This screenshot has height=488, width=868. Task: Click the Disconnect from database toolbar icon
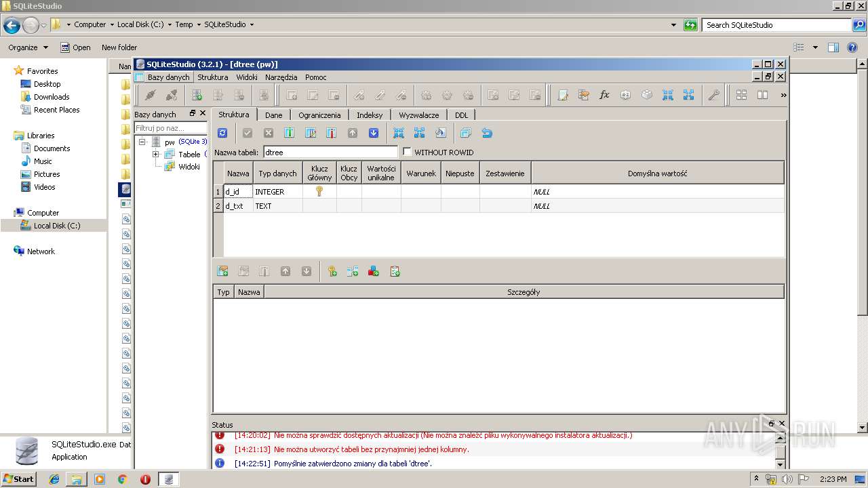[x=171, y=95]
